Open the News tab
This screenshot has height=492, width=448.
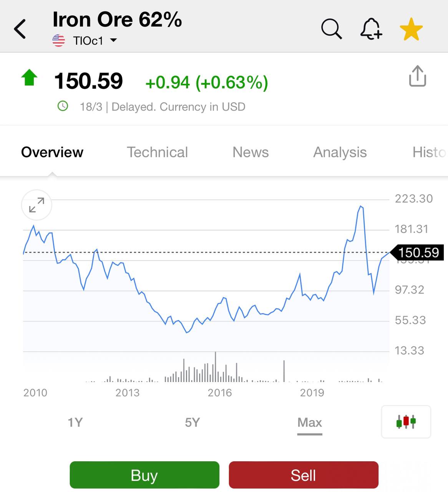pos(251,152)
